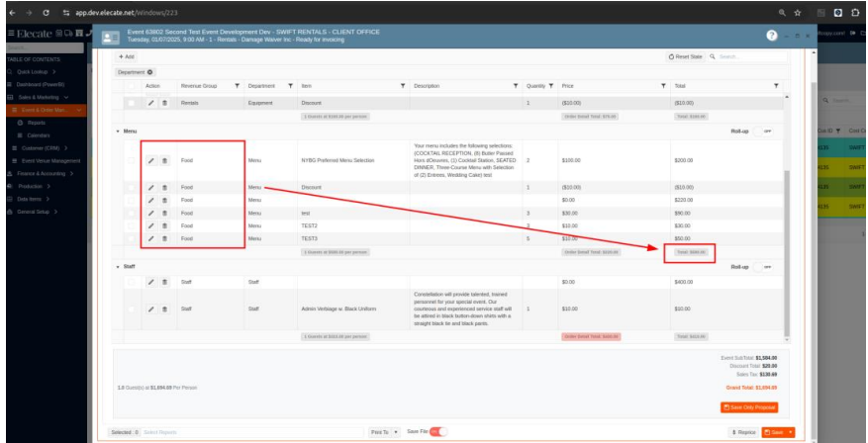This screenshot has width=868, height=443.
Task: Select the Event & Order Man... menu item
Action: [46, 110]
